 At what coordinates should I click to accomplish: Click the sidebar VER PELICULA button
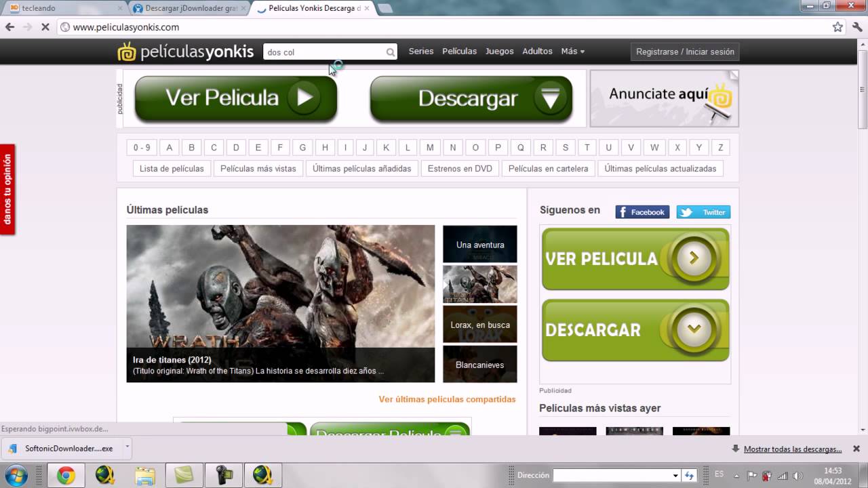pyautogui.click(x=635, y=259)
